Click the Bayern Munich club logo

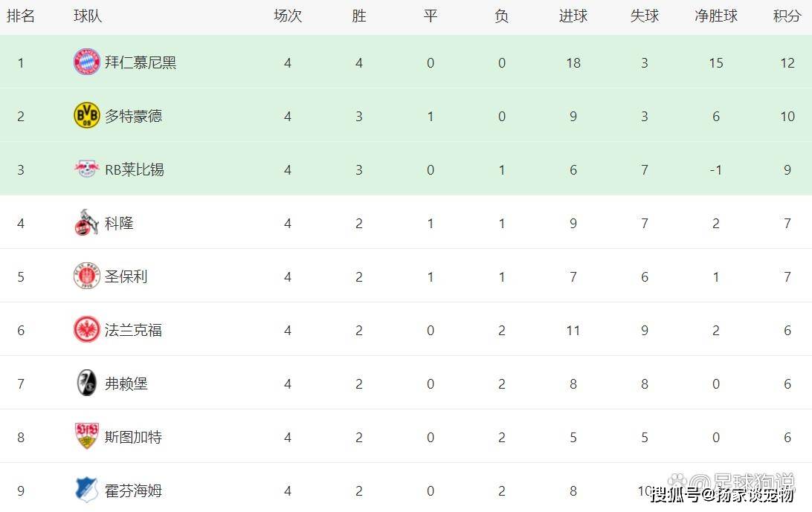point(86,62)
